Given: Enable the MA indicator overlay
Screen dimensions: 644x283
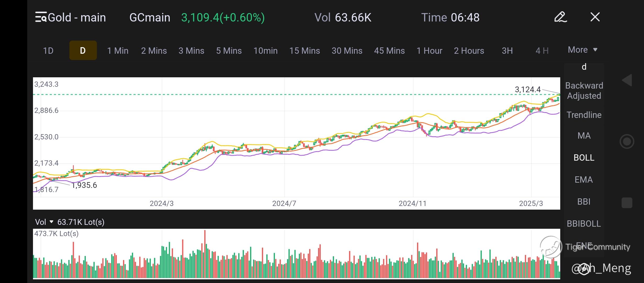Looking at the screenshot, I should [x=584, y=136].
